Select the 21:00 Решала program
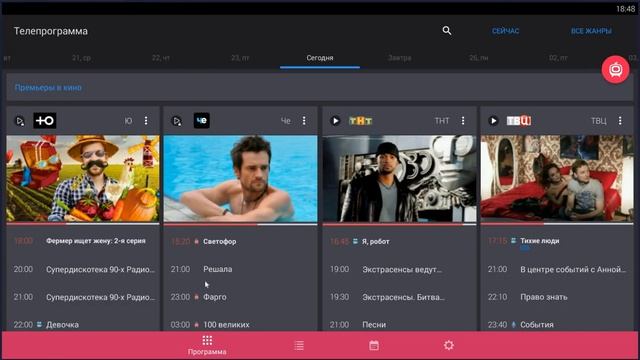Viewport: 640px width, 360px height. (x=240, y=269)
